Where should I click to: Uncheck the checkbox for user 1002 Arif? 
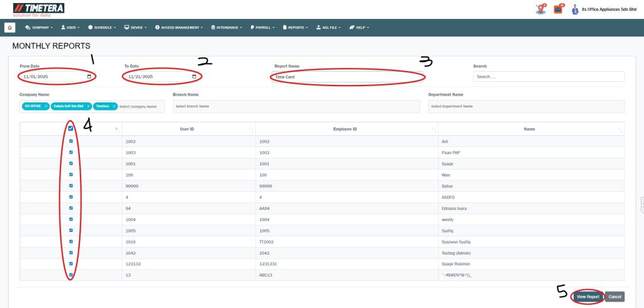(x=70, y=141)
